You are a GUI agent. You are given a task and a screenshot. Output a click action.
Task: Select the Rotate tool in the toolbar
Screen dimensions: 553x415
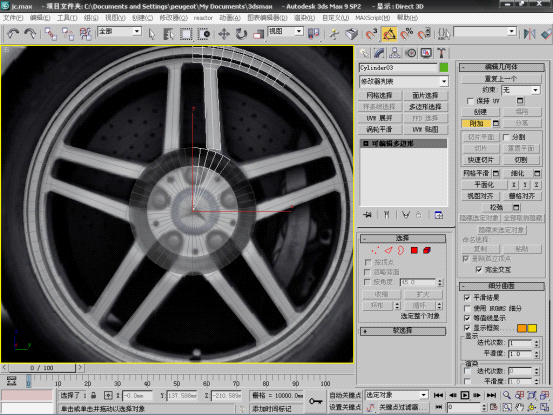click(241, 34)
